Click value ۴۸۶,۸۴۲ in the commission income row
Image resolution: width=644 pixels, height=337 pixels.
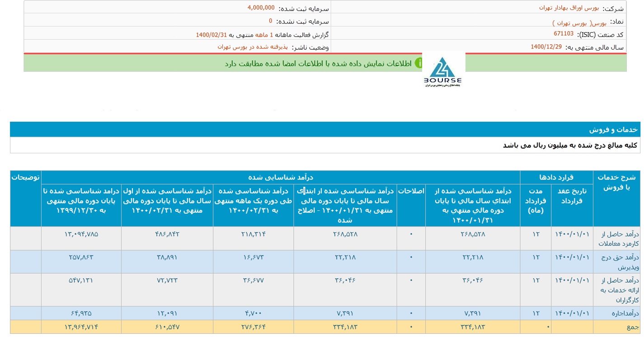(167, 234)
